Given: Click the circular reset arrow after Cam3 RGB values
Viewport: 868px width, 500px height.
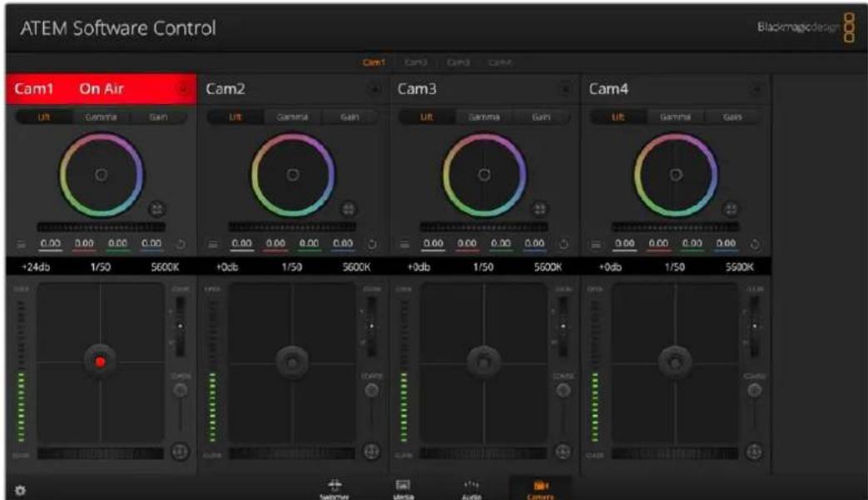Looking at the screenshot, I should (563, 244).
